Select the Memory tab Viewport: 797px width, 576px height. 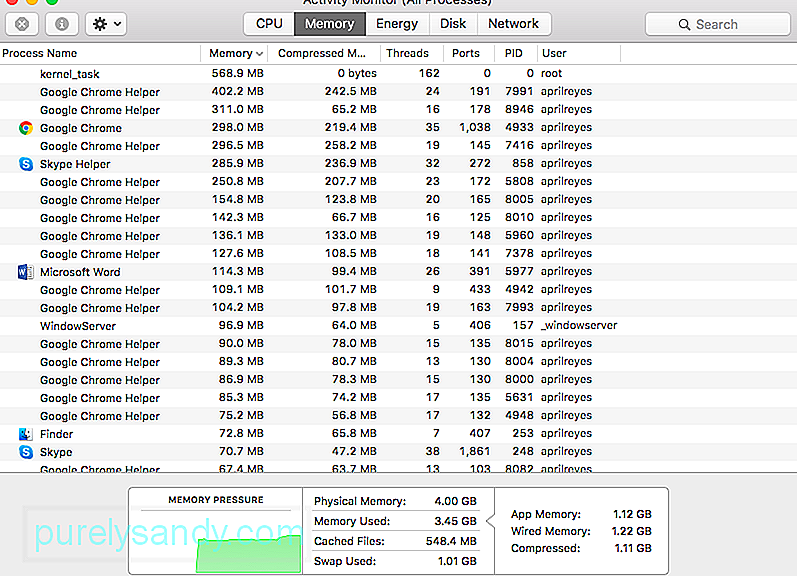329,24
